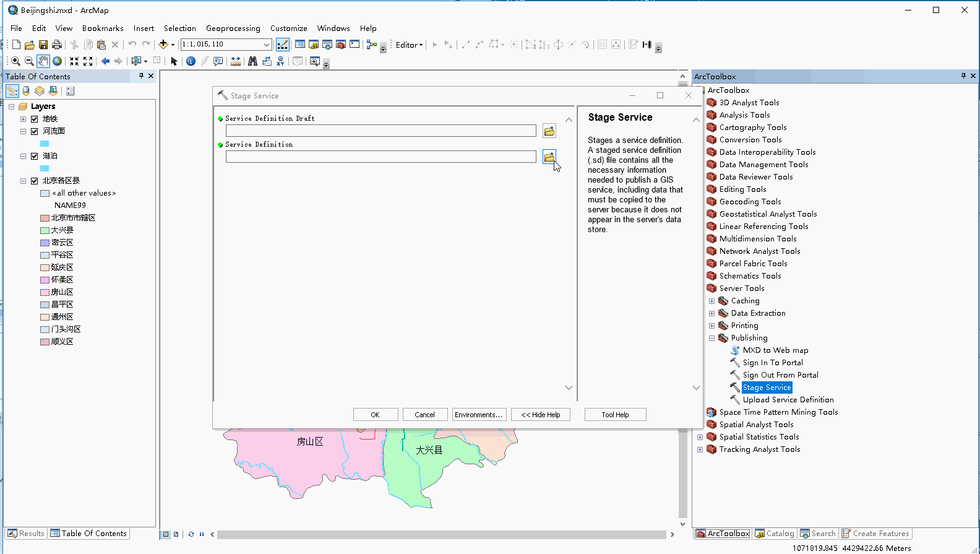Select the Sign In To Portal tool

coord(773,363)
